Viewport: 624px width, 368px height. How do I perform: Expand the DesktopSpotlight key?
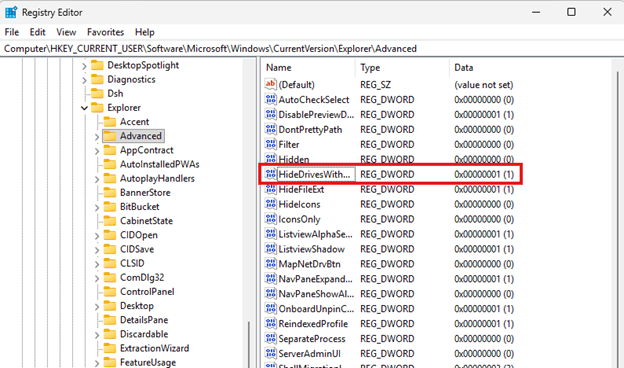pyautogui.click(x=84, y=66)
